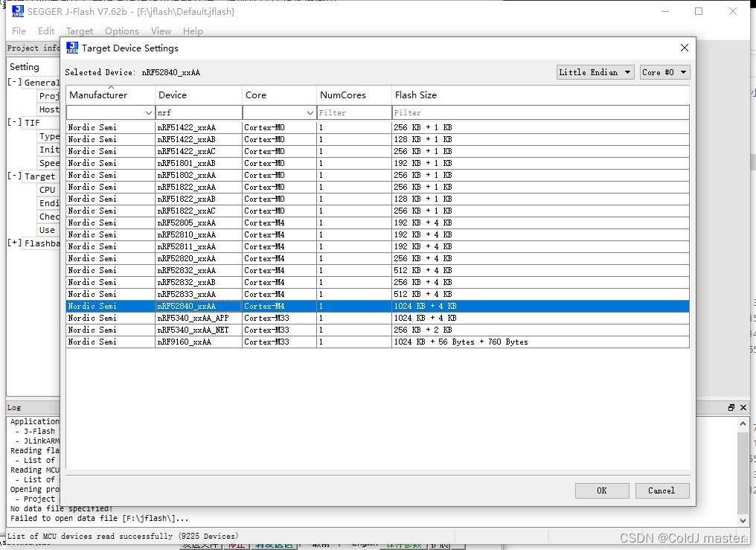Click the Setting header in project panel
Screen dimensions: 756x550
click(25, 66)
